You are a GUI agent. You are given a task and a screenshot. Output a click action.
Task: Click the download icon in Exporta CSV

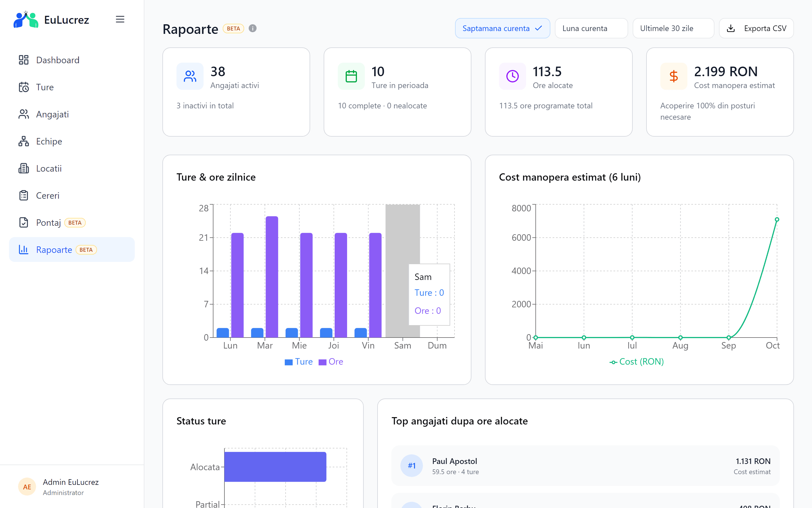coord(731,29)
